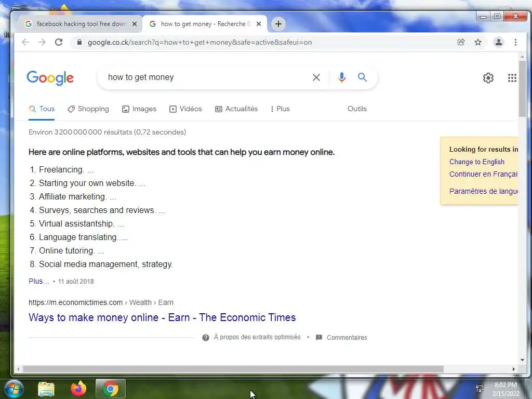Click 'Continuer en Français' link

click(x=484, y=174)
